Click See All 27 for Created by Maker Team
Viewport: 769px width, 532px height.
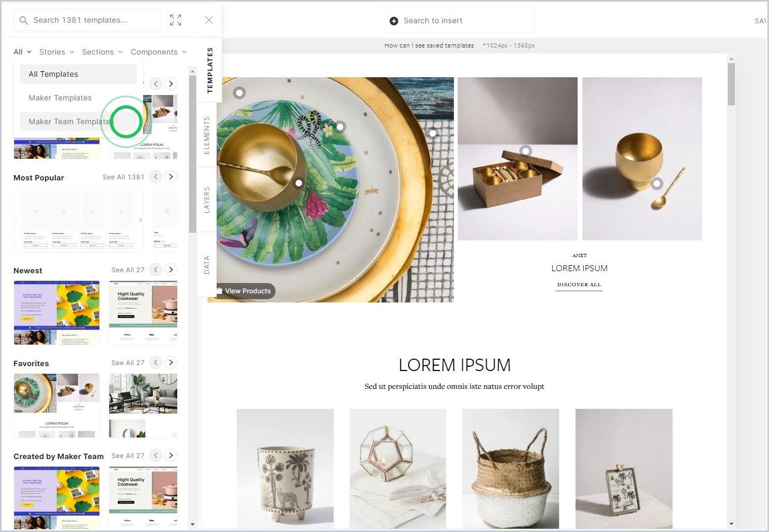[x=128, y=456]
